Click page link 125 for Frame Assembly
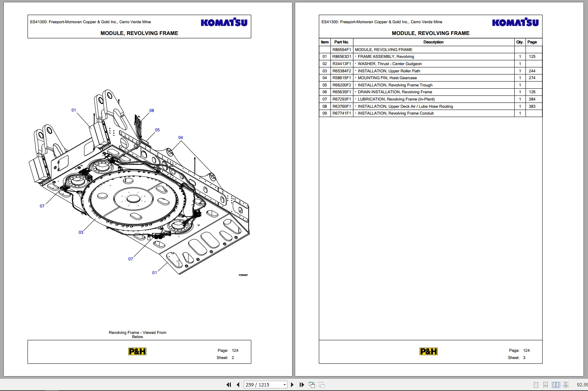This screenshot has width=588, height=391. tap(532, 56)
